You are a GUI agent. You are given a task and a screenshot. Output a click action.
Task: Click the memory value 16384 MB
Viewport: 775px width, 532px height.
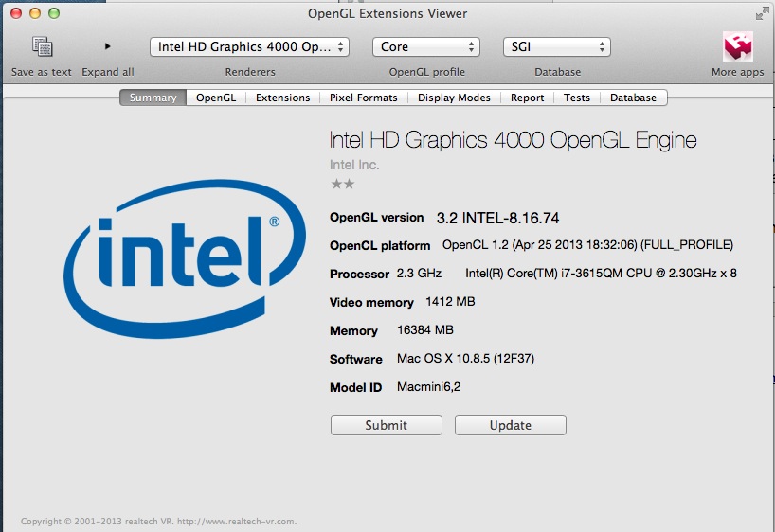coord(425,330)
